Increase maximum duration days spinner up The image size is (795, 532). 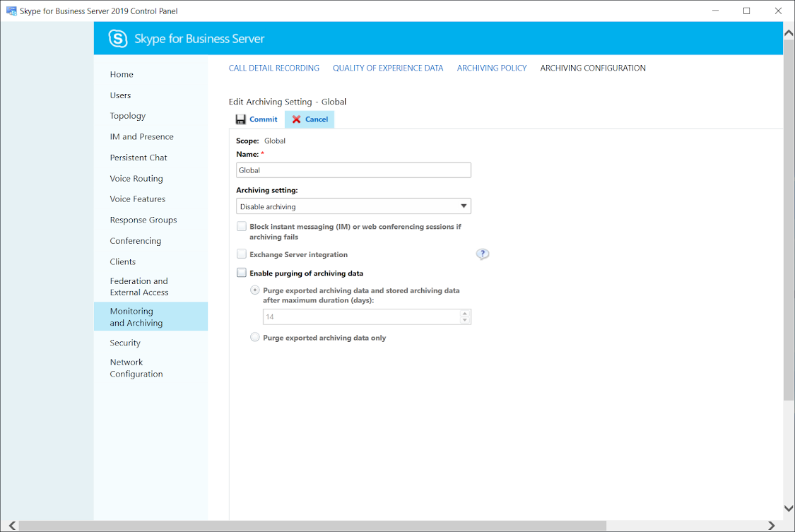[x=465, y=314]
